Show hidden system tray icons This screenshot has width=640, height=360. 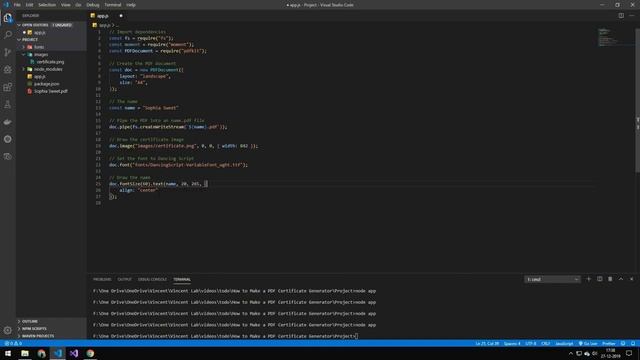tap(571, 353)
